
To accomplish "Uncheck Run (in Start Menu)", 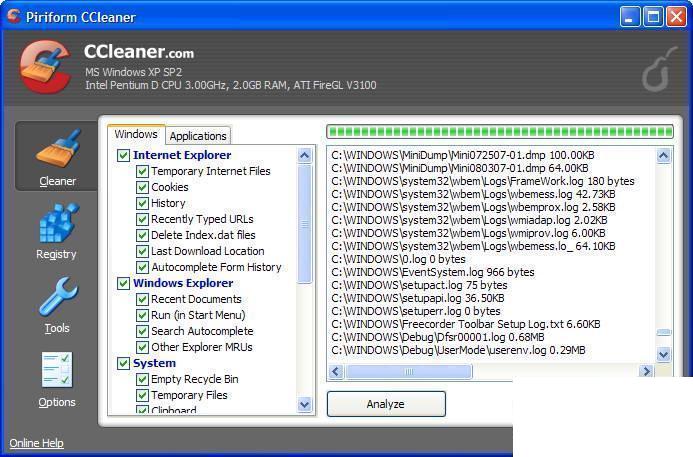I will tap(142, 315).
